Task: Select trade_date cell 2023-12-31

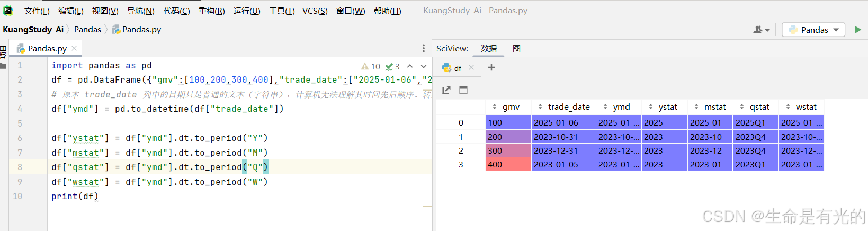Action: tap(564, 150)
